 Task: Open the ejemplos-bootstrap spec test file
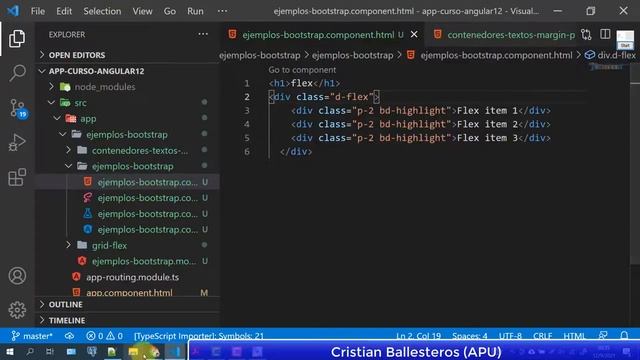click(x=147, y=214)
